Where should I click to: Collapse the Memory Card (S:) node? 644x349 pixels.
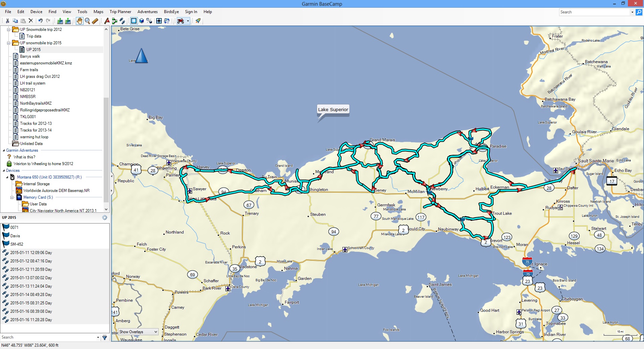(12, 197)
